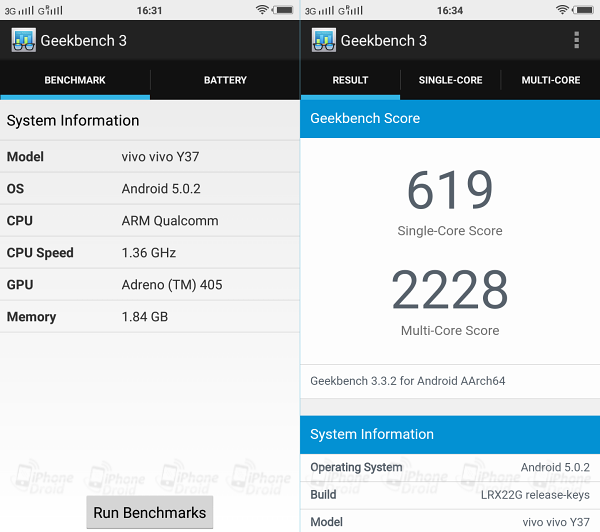Tap Wi-Fi status icon in left screen
This screenshot has width=600, height=532.
[x=262, y=10]
